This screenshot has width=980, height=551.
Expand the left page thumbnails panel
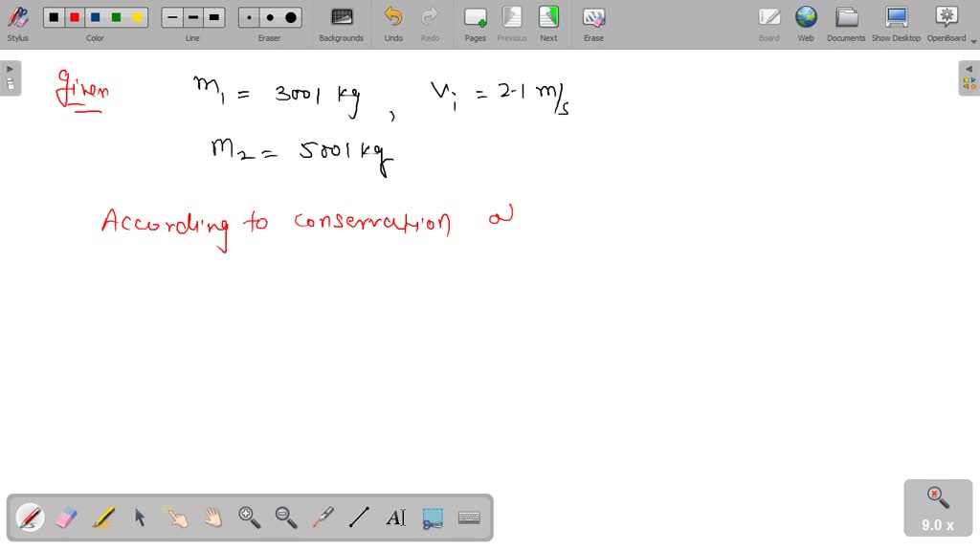pos(10,77)
